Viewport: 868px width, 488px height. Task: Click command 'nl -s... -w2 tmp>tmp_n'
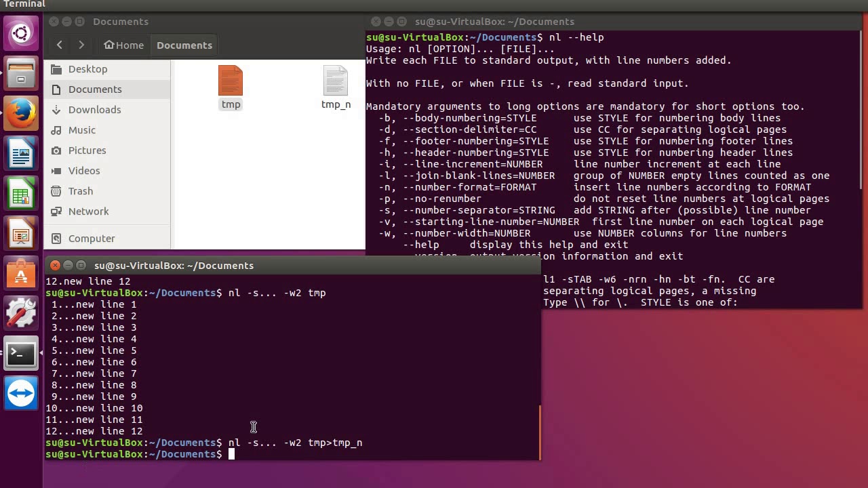(295, 443)
